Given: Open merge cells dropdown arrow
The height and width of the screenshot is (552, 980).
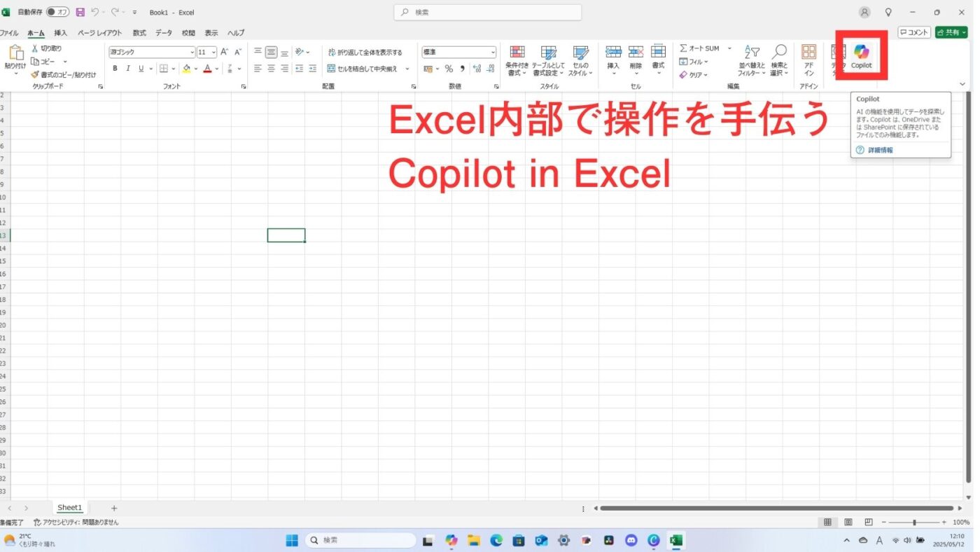Looking at the screenshot, I should [407, 69].
